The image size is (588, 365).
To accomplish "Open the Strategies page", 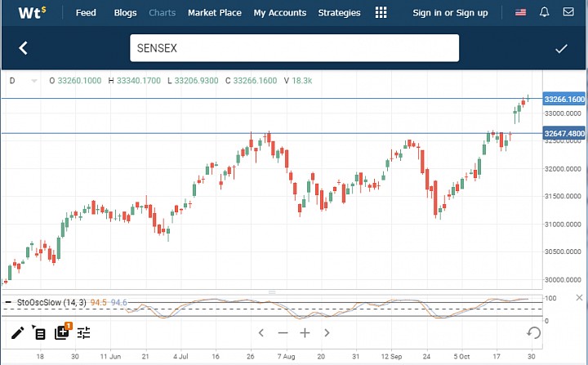I will pyautogui.click(x=339, y=13).
